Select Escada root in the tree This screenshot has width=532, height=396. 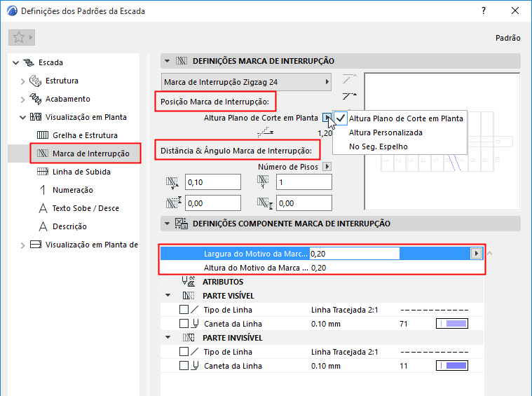click(50, 62)
